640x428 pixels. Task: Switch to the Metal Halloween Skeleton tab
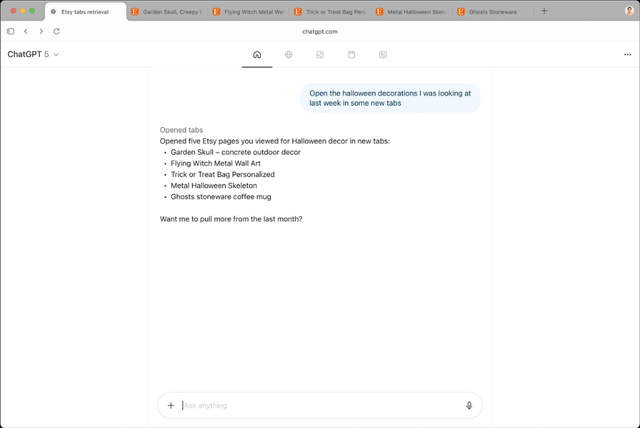pyautogui.click(x=411, y=12)
